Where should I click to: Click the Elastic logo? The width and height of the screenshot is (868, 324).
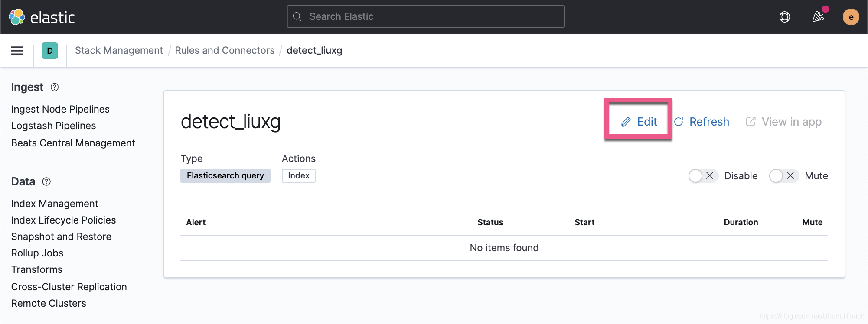tap(42, 17)
